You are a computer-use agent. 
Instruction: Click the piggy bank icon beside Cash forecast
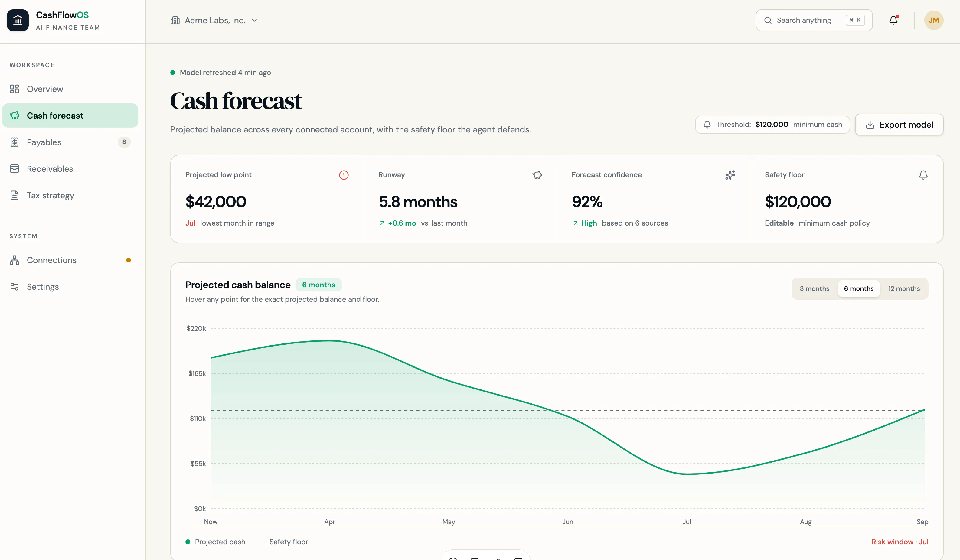pyautogui.click(x=15, y=116)
